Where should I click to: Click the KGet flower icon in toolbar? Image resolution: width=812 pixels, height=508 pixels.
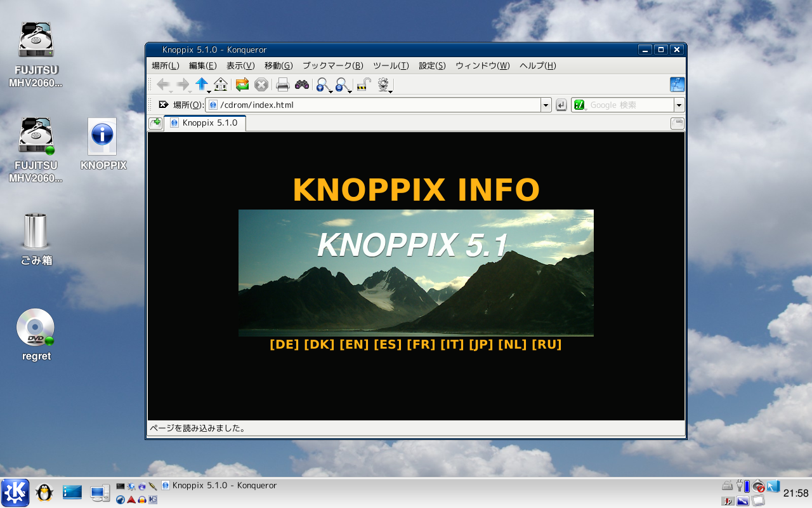tap(383, 84)
